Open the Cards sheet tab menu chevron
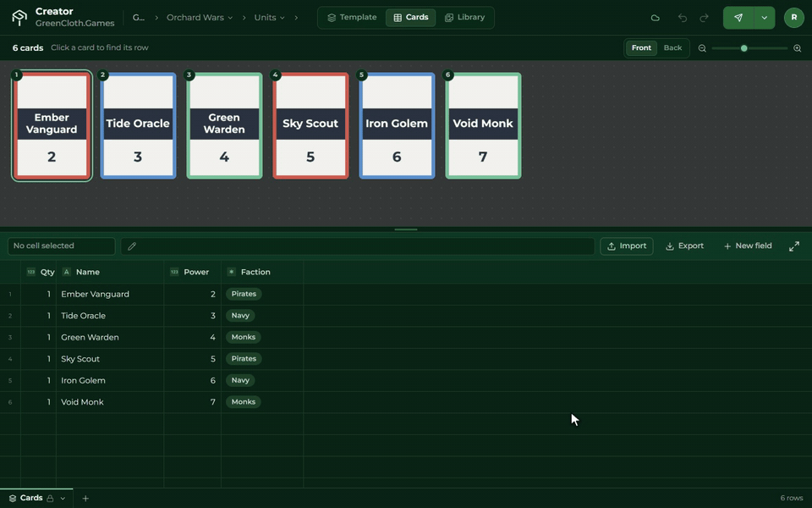Viewport: 812px width, 508px height. (63, 498)
